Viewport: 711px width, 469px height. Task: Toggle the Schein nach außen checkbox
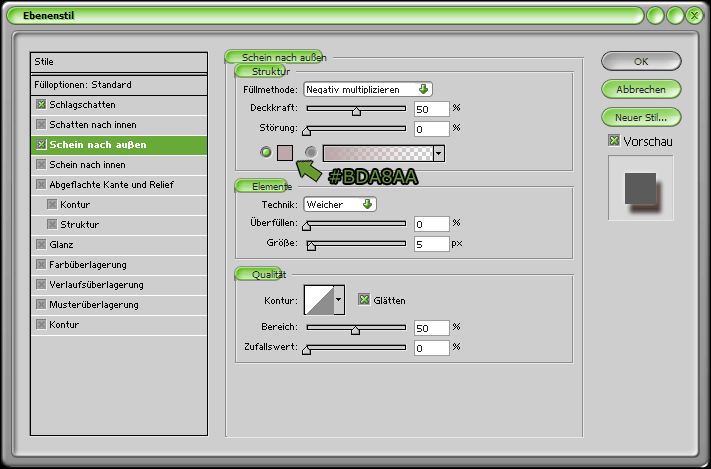(41, 145)
